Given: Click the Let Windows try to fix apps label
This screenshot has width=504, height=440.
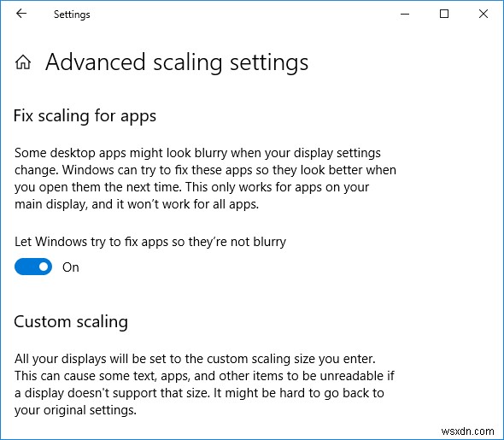Looking at the screenshot, I should point(150,242).
